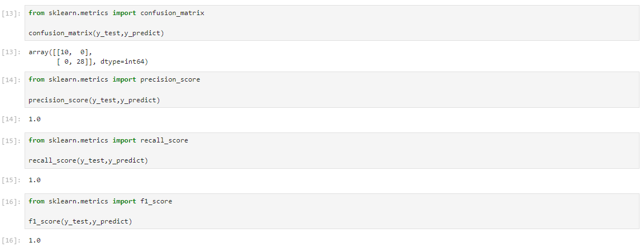Click the [13] output prompt label
The width and height of the screenshot is (644, 247).
[x=11, y=52]
